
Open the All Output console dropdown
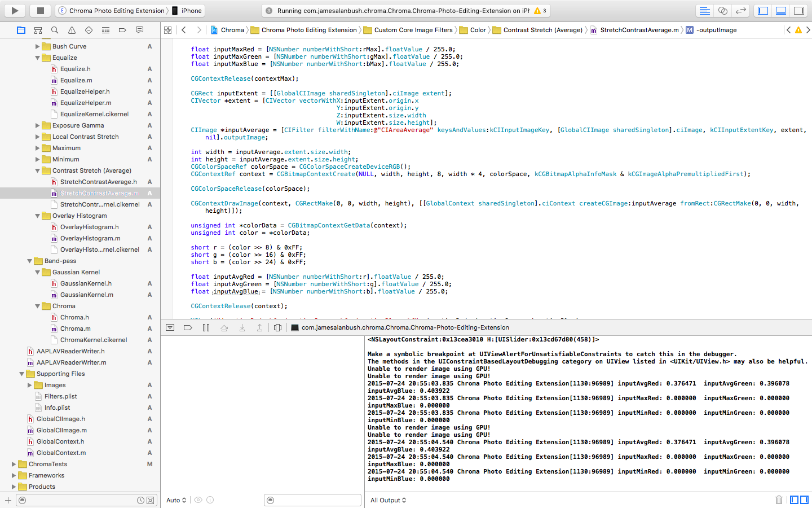[388, 500]
